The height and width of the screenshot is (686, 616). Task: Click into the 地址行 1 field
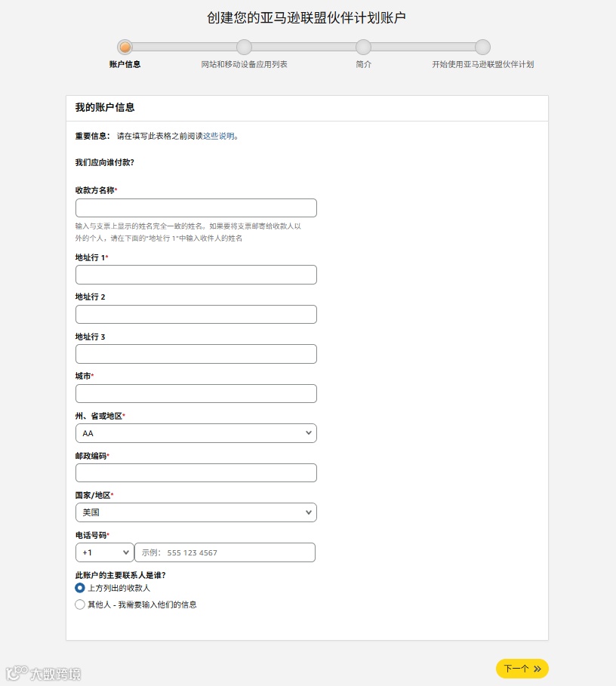click(x=196, y=275)
